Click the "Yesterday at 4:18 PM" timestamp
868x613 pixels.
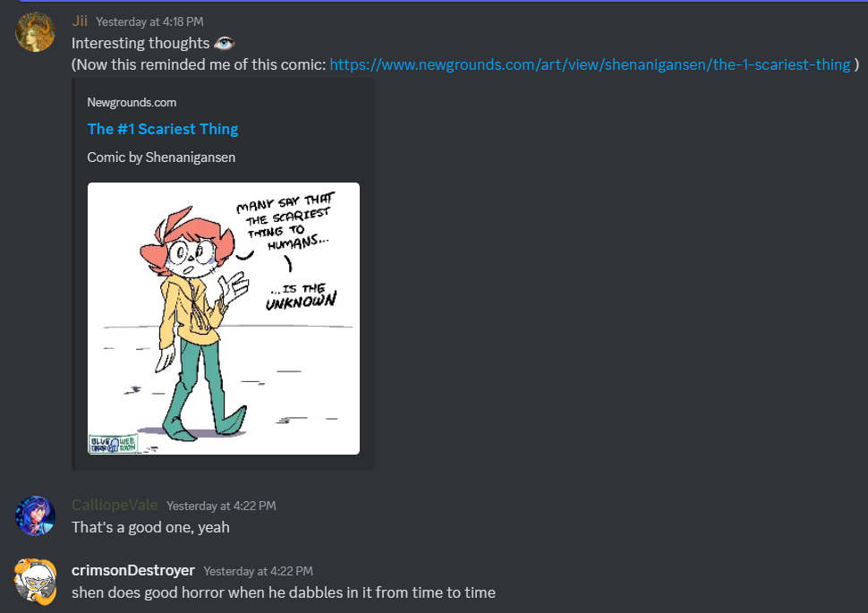149,21
